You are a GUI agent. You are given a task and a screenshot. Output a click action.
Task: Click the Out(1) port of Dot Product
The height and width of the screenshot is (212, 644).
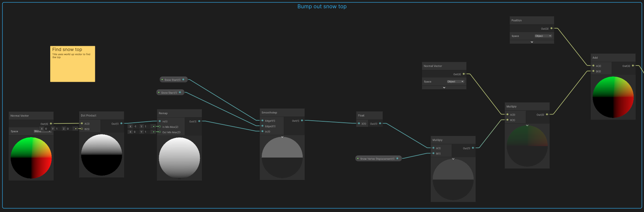(121, 123)
